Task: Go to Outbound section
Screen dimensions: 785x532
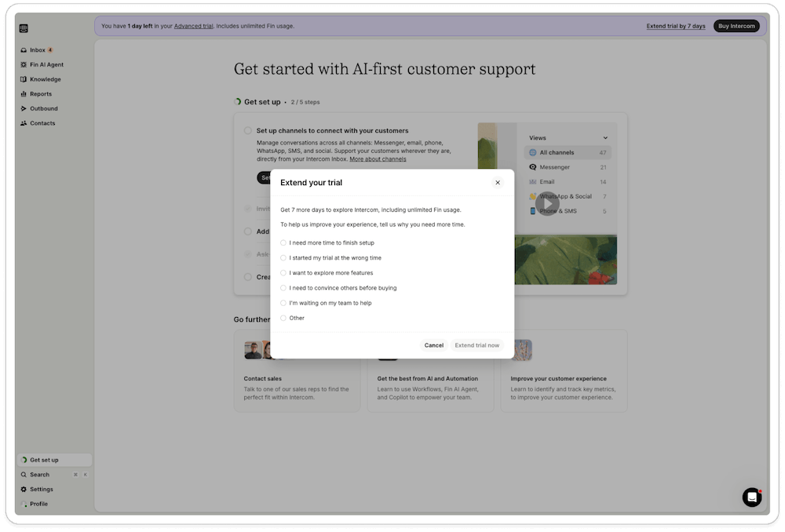Action: (x=53, y=108)
